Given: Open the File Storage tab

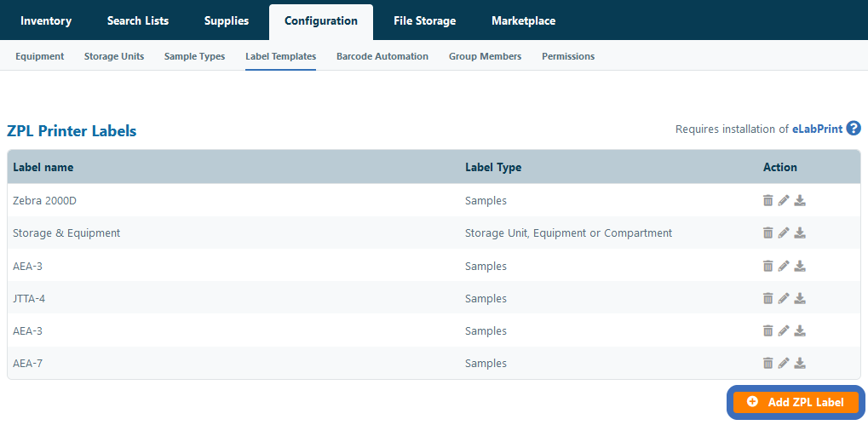Looking at the screenshot, I should point(424,21).
